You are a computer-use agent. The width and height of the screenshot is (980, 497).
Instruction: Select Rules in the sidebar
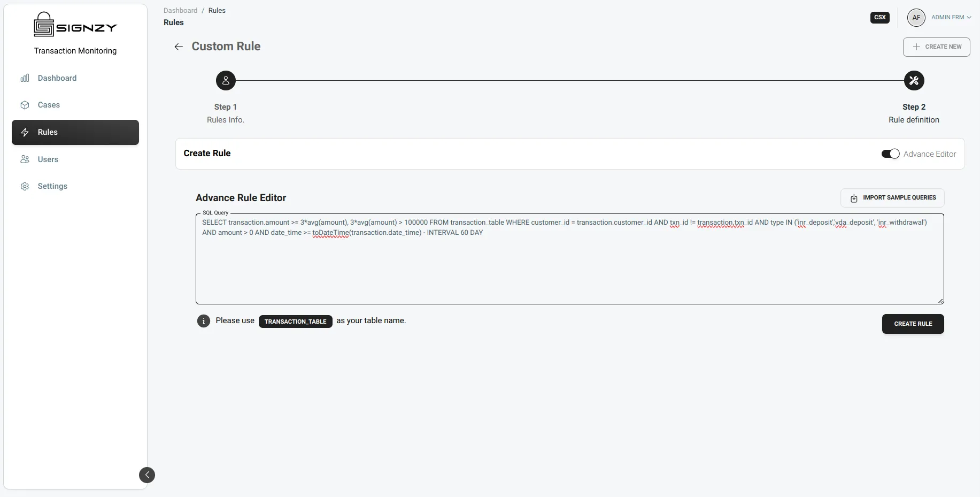point(75,132)
